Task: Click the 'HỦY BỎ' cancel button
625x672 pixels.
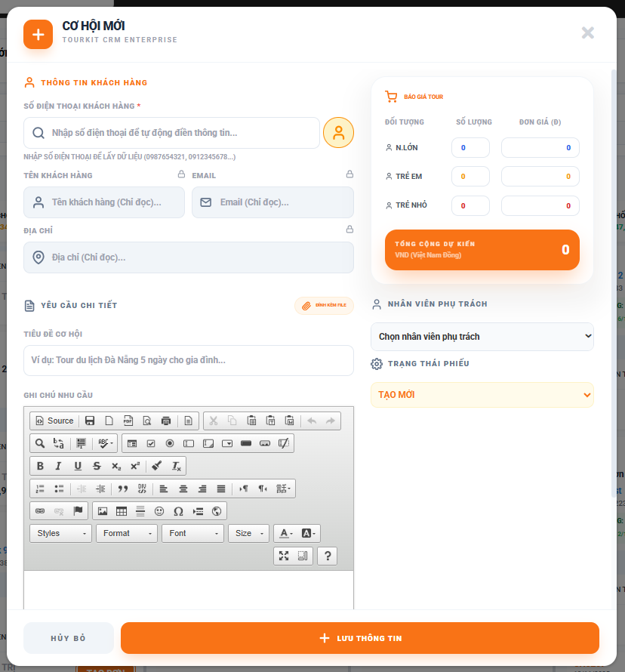Action: pos(69,638)
